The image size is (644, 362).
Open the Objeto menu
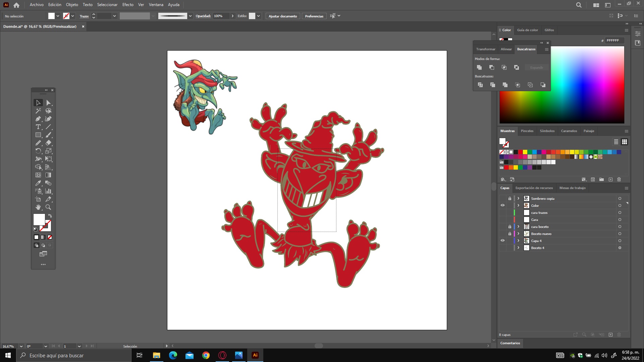point(72,5)
